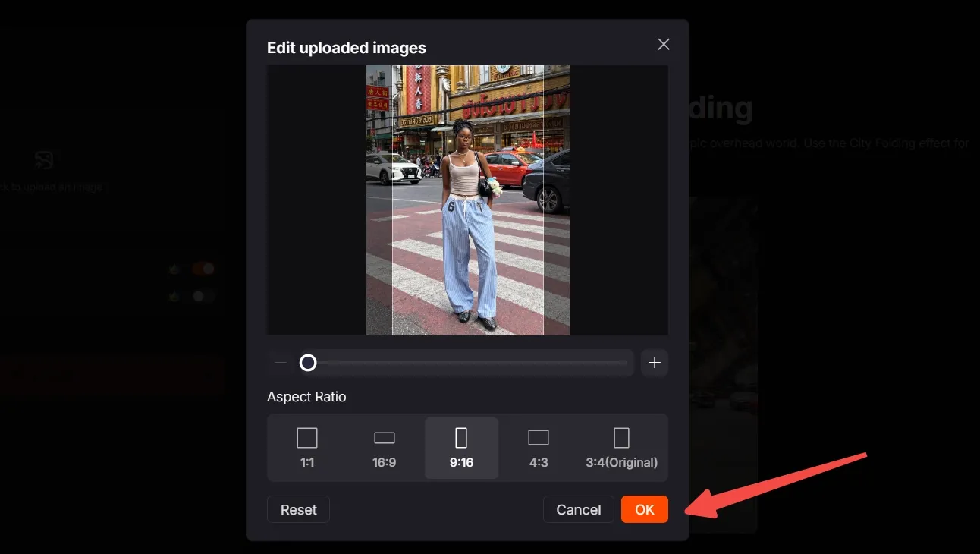Screen dimensions: 980x554
Task: Cancel the image edit
Action: tap(579, 509)
